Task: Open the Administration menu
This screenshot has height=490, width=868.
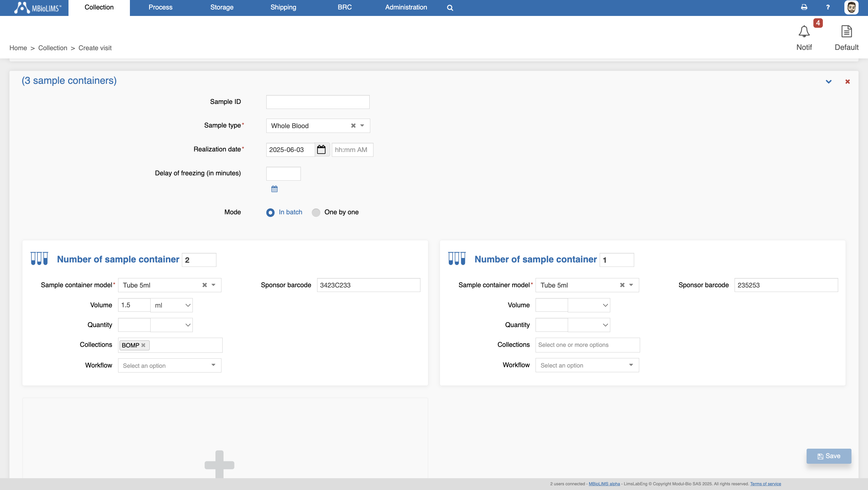Action: click(406, 7)
